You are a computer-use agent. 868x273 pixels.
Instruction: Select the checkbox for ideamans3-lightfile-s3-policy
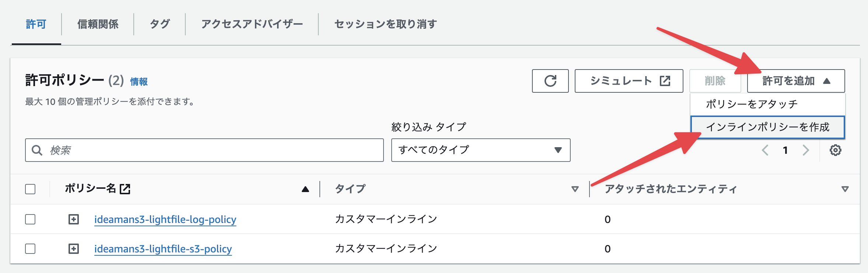(x=30, y=248)
